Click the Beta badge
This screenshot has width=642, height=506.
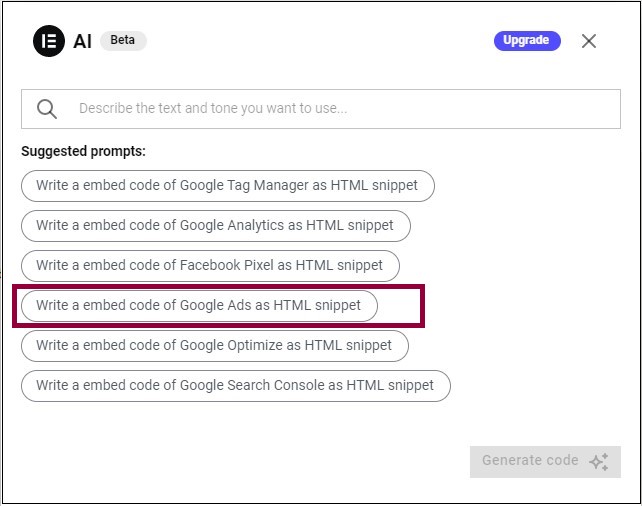[x=123, y=40]
